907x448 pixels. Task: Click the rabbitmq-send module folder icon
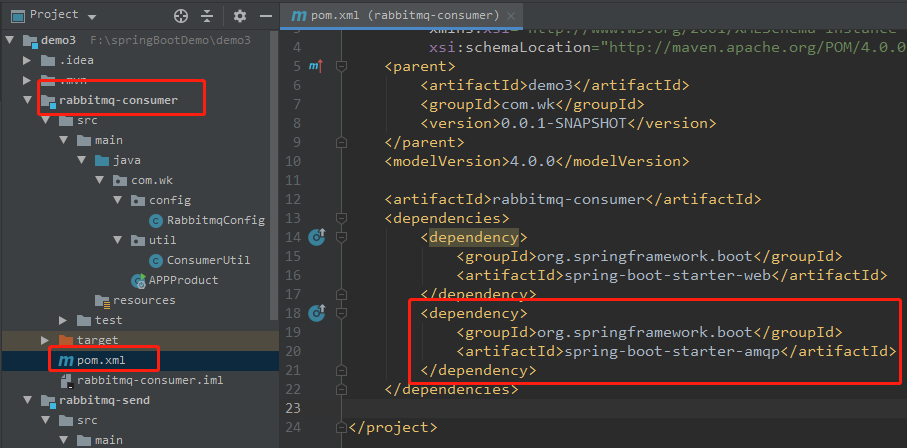[x=48, y=401]
